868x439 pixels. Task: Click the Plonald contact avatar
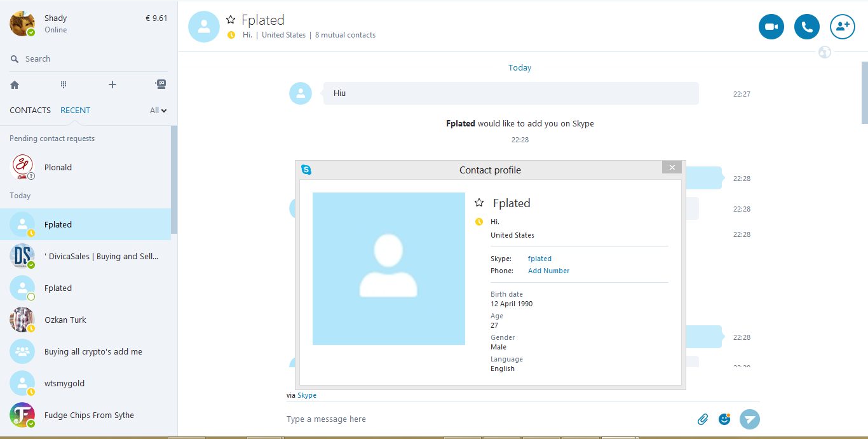click(22, 167)
